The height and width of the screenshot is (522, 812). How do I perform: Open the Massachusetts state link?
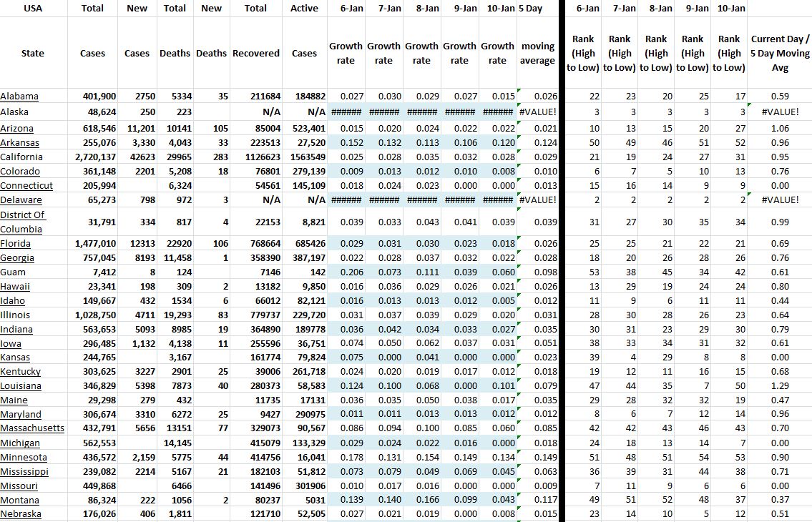[32, 428]
